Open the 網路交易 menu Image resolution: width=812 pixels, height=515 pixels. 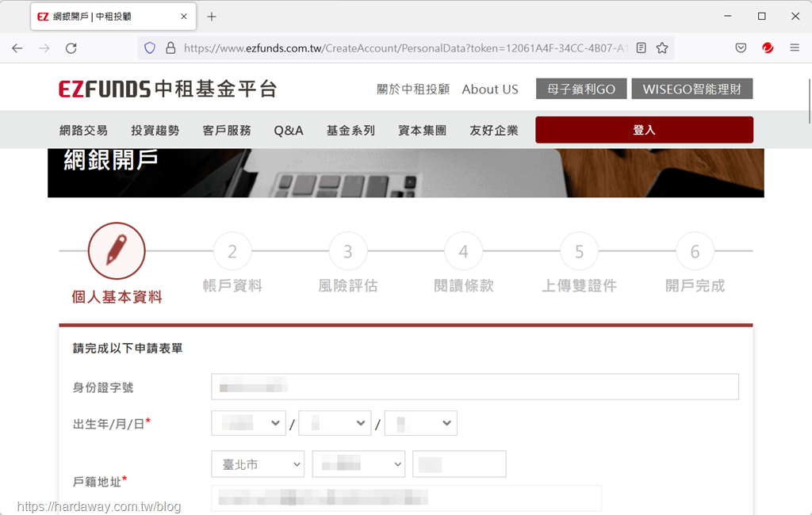83,131
